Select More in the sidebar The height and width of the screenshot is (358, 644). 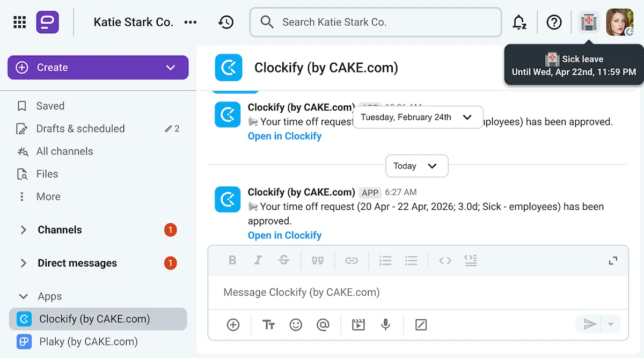point(48,196)
